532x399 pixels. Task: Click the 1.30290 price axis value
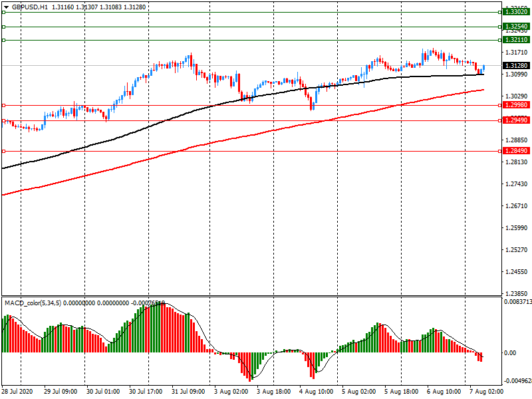click(x=517, y=96)
